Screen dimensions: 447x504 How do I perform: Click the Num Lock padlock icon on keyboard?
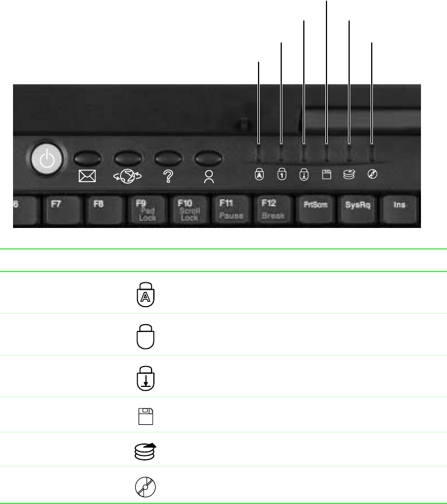click(282, 174)
